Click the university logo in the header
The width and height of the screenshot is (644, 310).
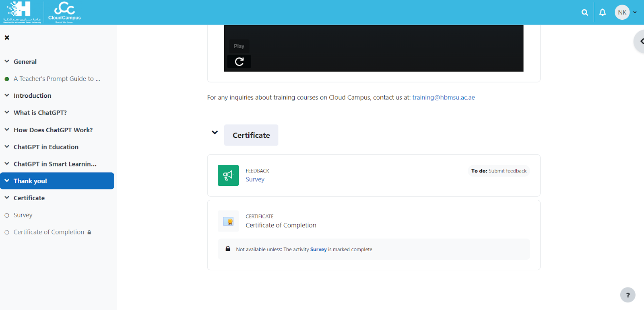[x=22, y=12]
